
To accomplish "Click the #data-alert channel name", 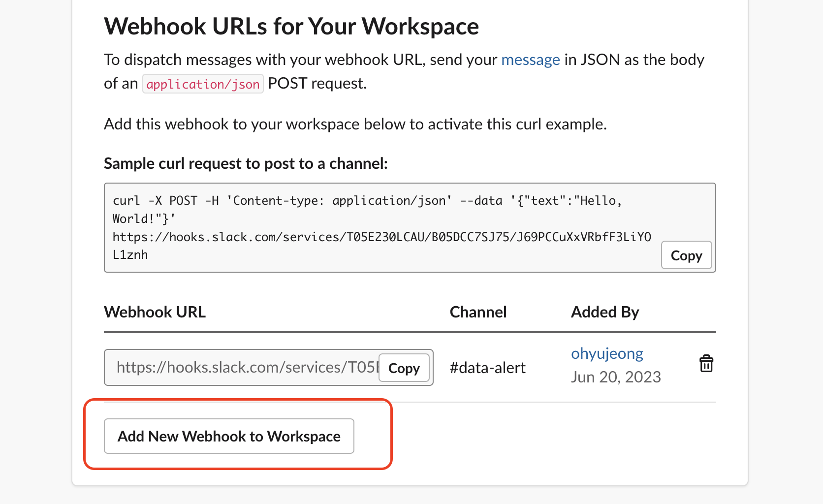I will coord(487,368).
